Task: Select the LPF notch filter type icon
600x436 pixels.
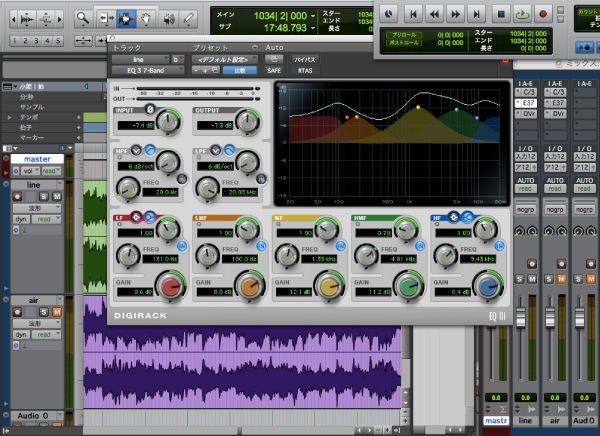Action: pyautogui.click(x=215, y=150)
